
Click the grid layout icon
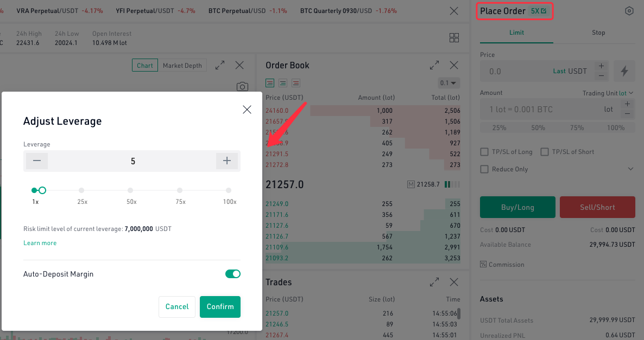click(x=454, y=38)
